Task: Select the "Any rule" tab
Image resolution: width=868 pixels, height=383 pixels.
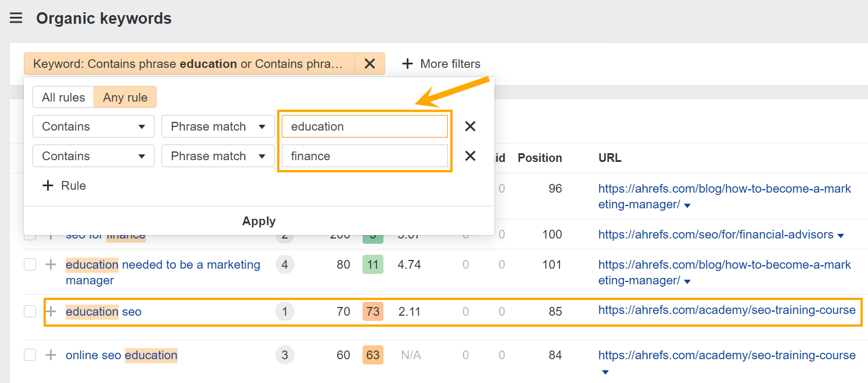Action: pyautogui.click(x=125, y=97)
